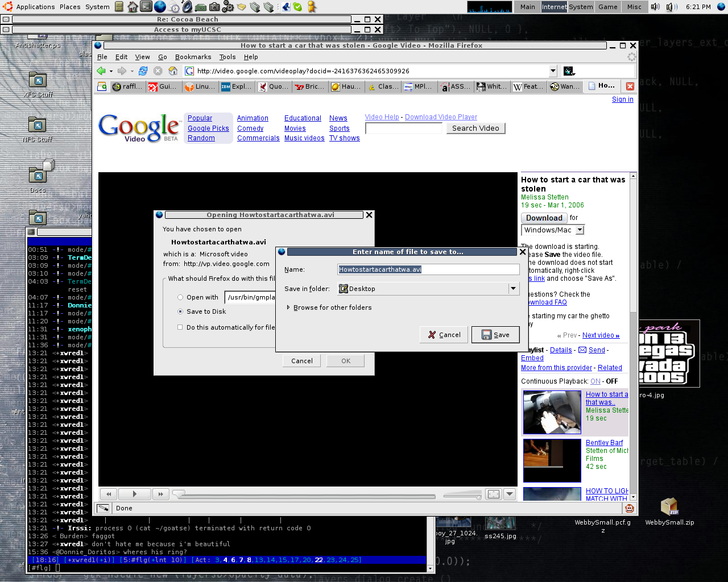Switch to Main workspace
Screen dimensions: 728x582
pyautogui.click(x=527, y=7)
